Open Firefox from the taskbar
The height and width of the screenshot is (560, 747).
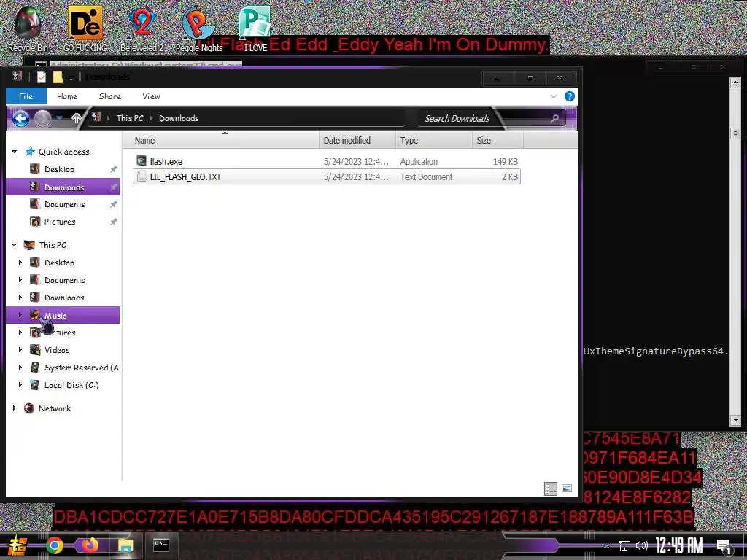point(90,545)
